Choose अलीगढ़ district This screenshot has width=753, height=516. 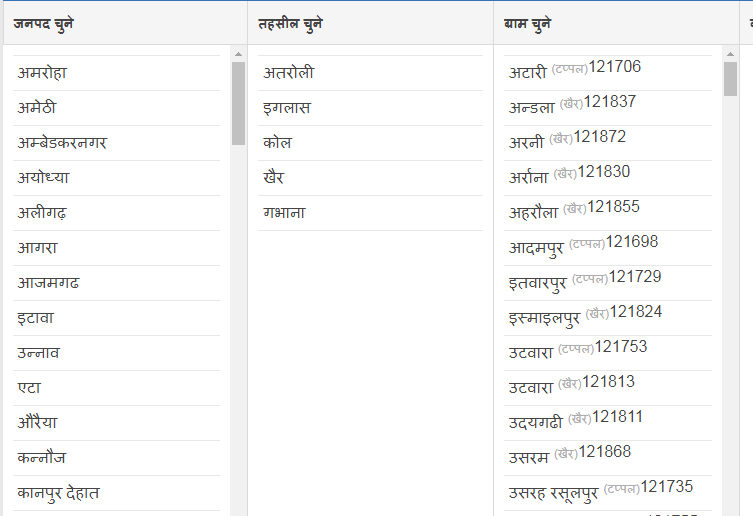pos(42,213)
